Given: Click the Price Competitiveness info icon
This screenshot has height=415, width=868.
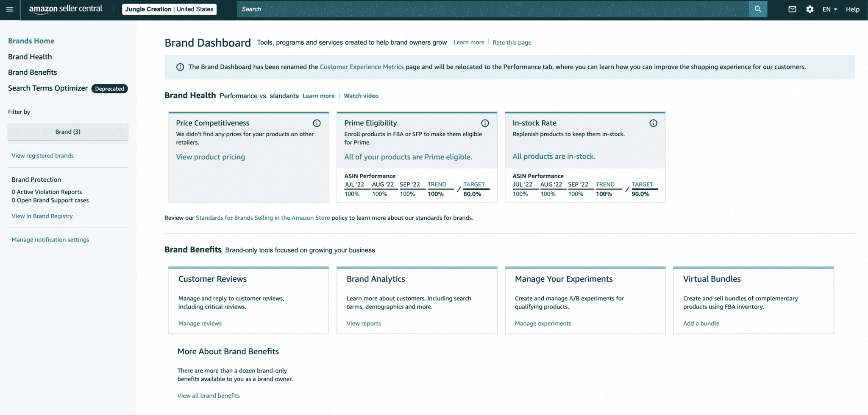Looking at the screenshot, I should [317, 123].
